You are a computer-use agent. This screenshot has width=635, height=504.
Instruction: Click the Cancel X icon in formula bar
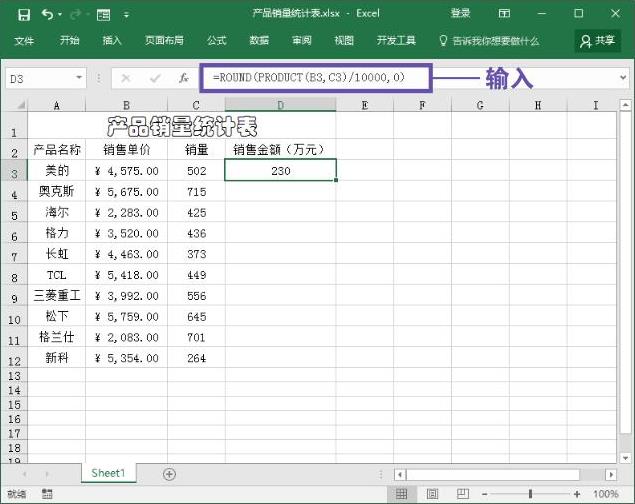(x=126, y=78)
